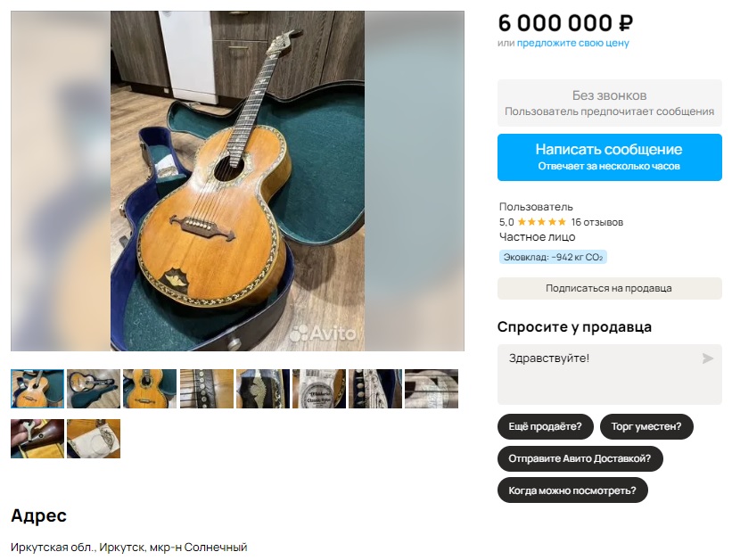Click into the "Здравствуйте!" message field

[x=609, y=375]
